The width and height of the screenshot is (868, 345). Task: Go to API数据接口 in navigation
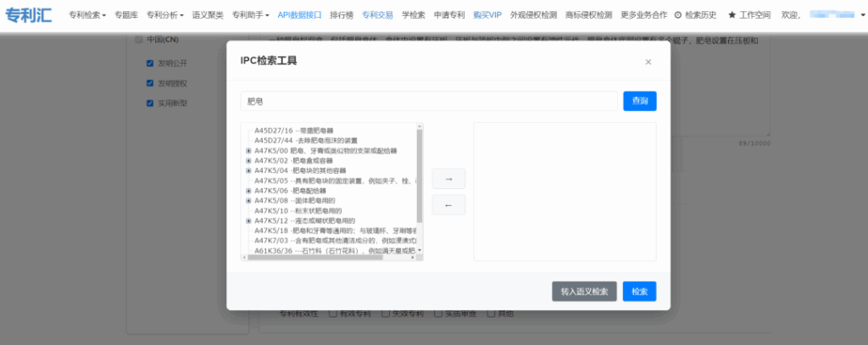[x=299, y=15]
